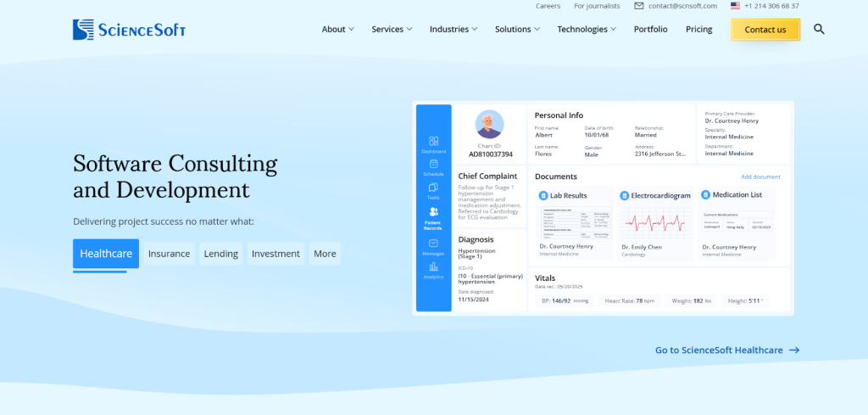This screenshot has width=868, height=415.
Task: Click the Electrocardiogram document icon
Action: tap(625, 195)
